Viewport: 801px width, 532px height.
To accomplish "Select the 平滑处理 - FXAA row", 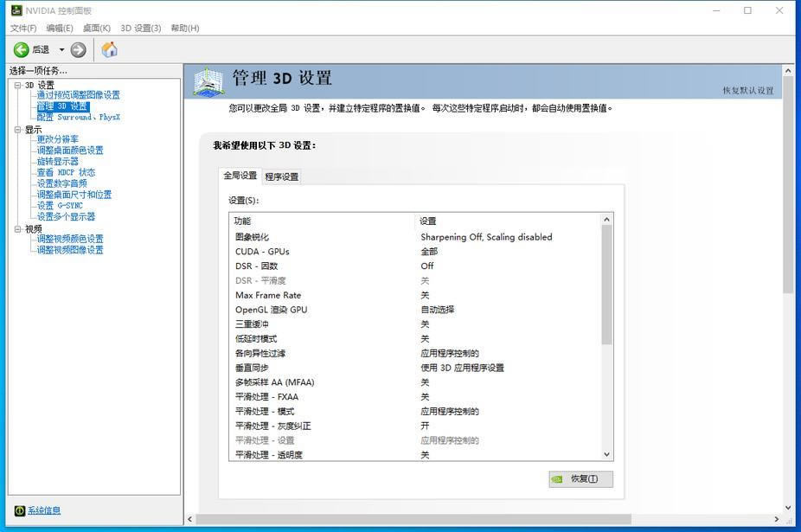I will click(x=415, y=397).
